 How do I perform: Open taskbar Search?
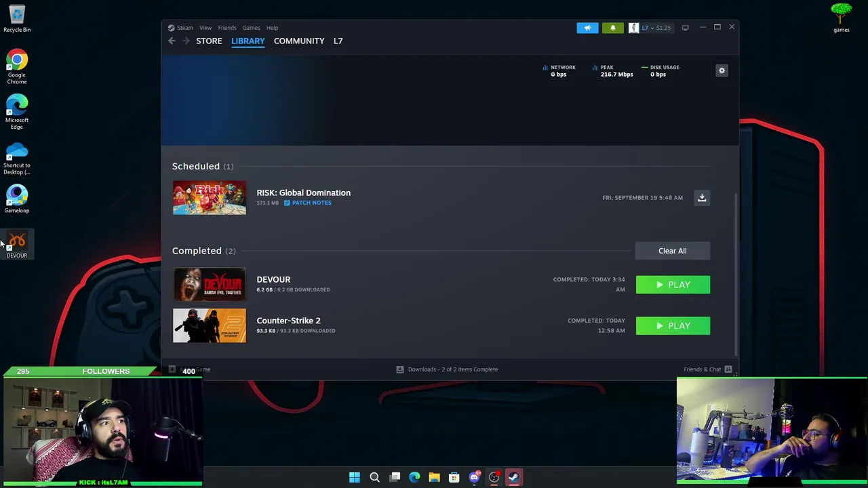(374, 477)
